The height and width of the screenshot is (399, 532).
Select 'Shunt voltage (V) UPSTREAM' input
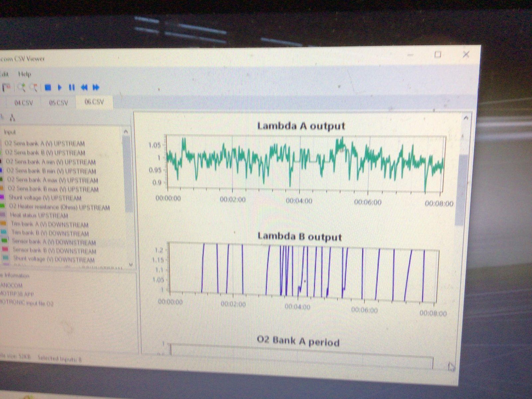(x=45, y=198)
